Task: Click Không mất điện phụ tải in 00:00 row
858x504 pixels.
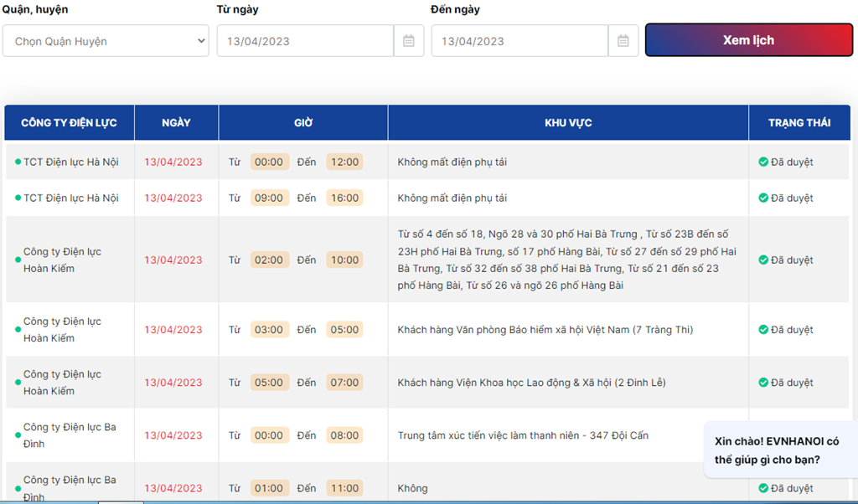Action: (x=452, y=162)
